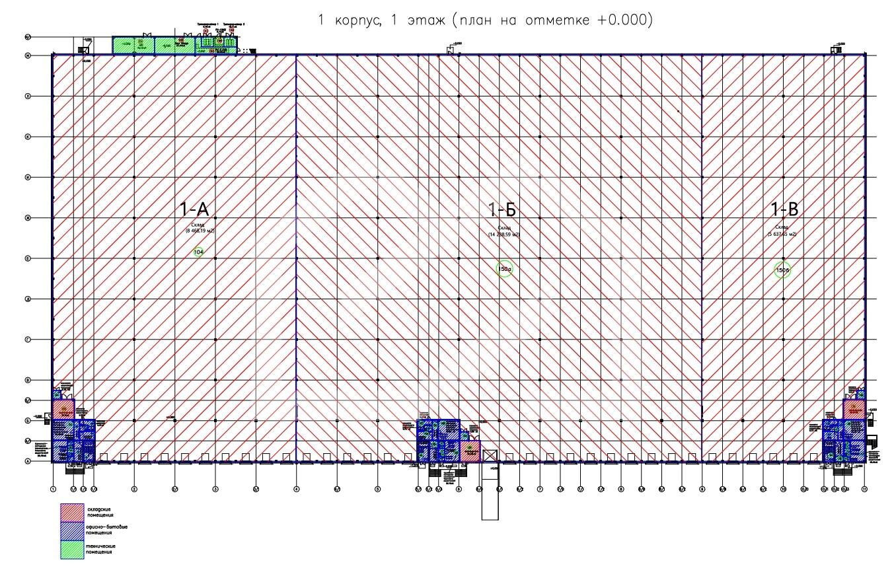
Task: Click grid axis bubble 4 on bottom row
Action: 296,489
